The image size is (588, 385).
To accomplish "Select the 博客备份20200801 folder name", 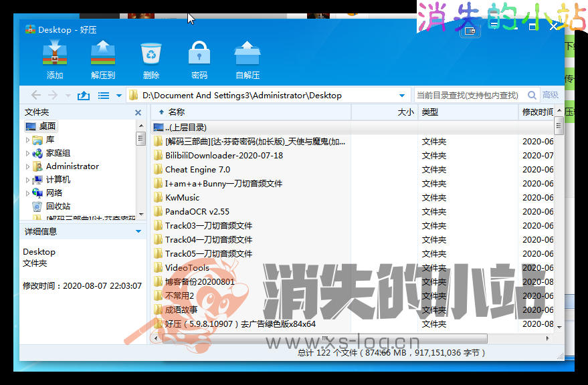I will [199, 282].
